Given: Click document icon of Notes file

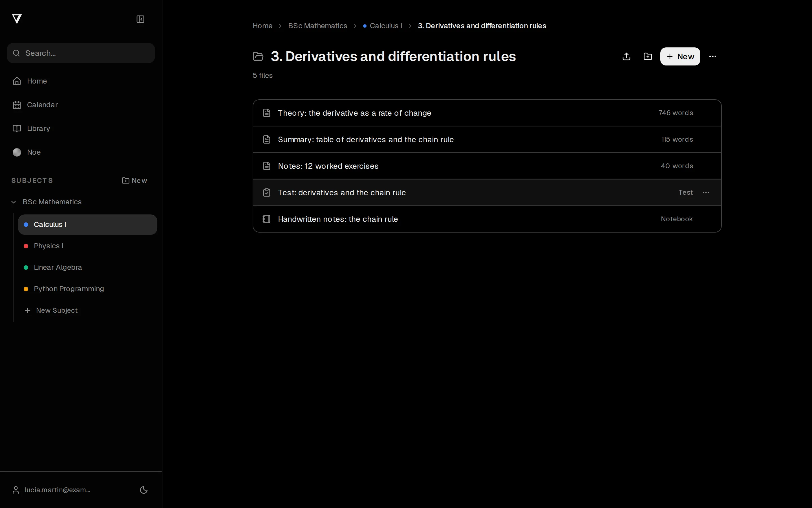Looking at the screenshot, I should click(x=267, y=166).
